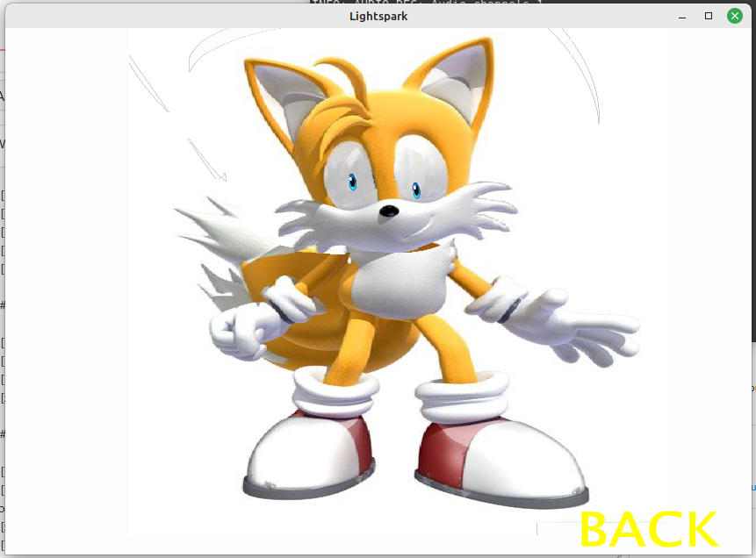Image resolution: width=756 pixels, height=558 pixels.
Task: Click Tails' black nose
Action: coord(389,211)
